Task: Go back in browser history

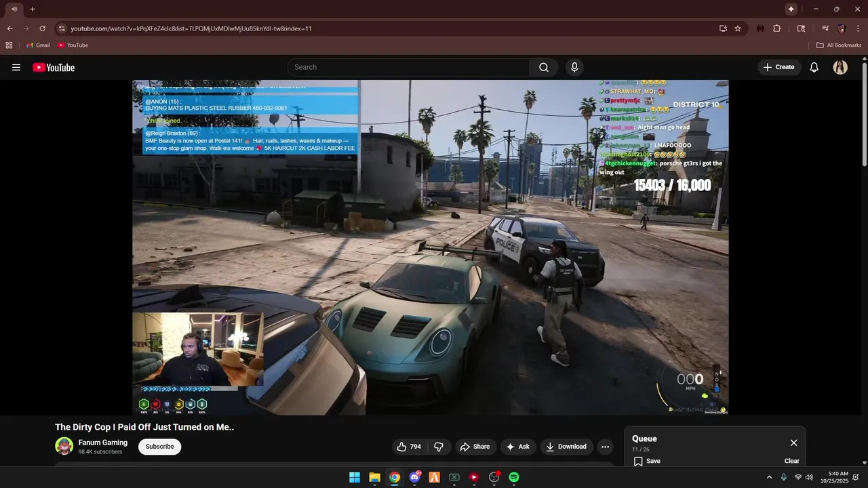Action: click(9, 28)
